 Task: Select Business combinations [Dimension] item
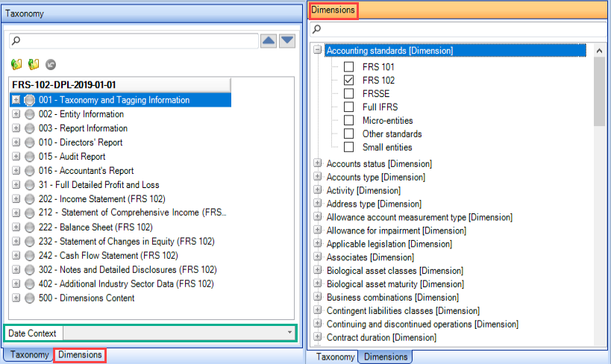click(392, 298)
